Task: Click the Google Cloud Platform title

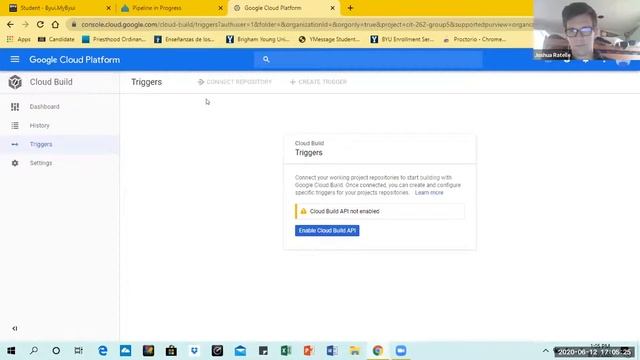Action: (75, 60)
